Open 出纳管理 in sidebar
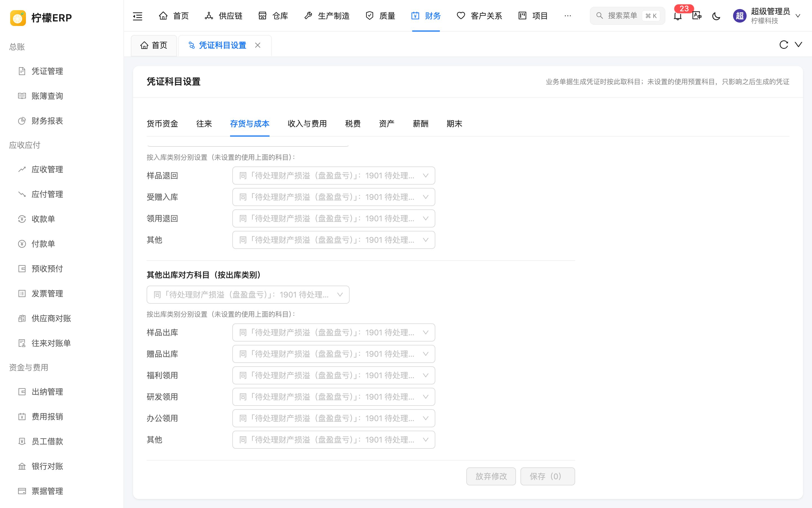Screen dimensions: 812x508 (x=47, y=392)
